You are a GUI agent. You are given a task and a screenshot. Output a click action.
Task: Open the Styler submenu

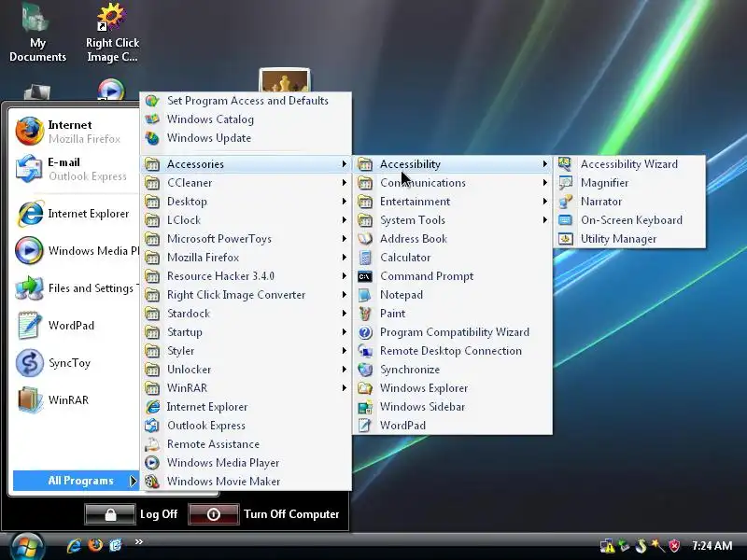(x=246, y=351)
